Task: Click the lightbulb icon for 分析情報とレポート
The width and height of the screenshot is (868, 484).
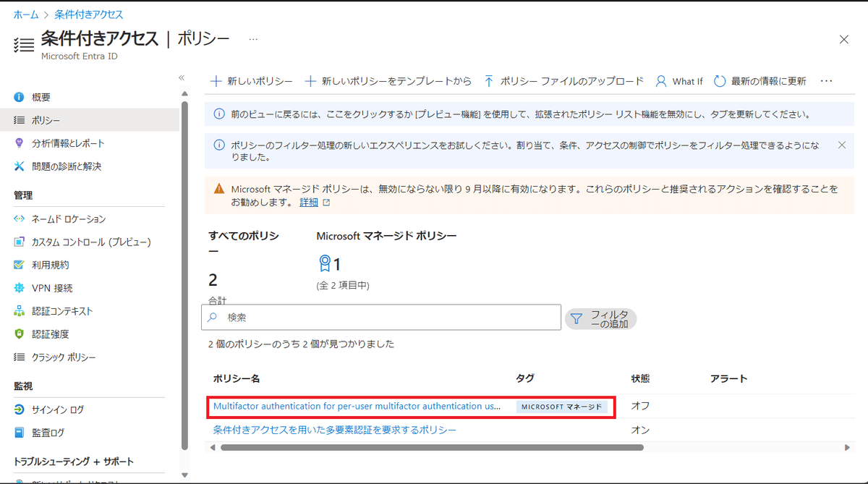Action: [20, 143]
